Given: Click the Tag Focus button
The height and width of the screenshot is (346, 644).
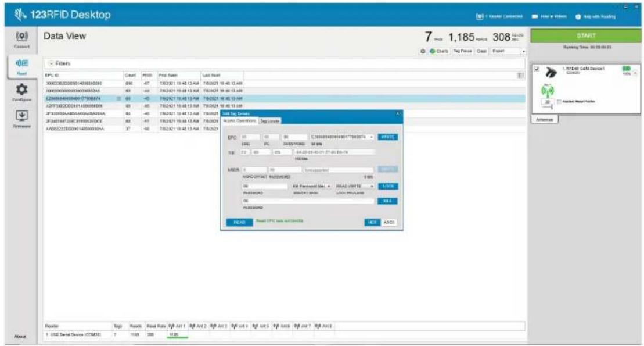Looking at the screenshot, I should pos(462,51).
